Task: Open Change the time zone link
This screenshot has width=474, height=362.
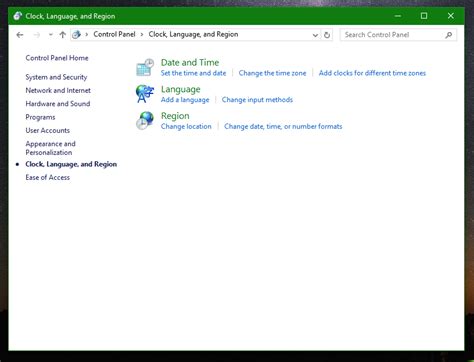Action: 272,73
